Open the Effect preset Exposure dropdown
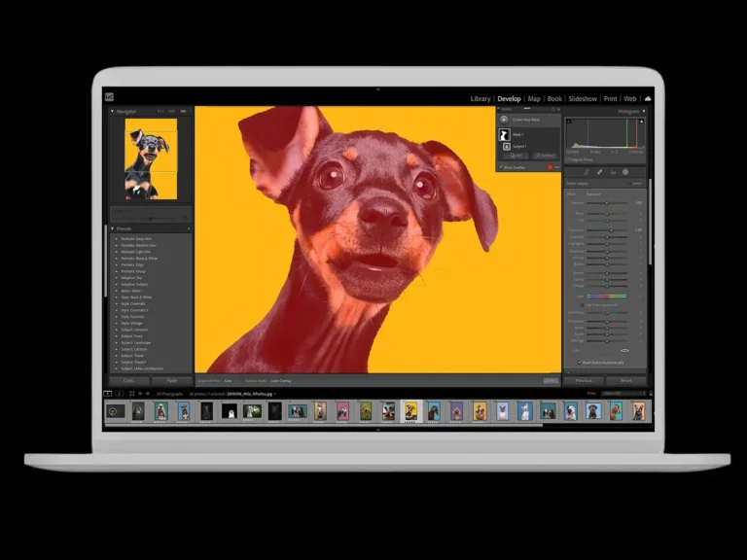Viewport: 747px width, 560px height. click(x=593, y=194)
